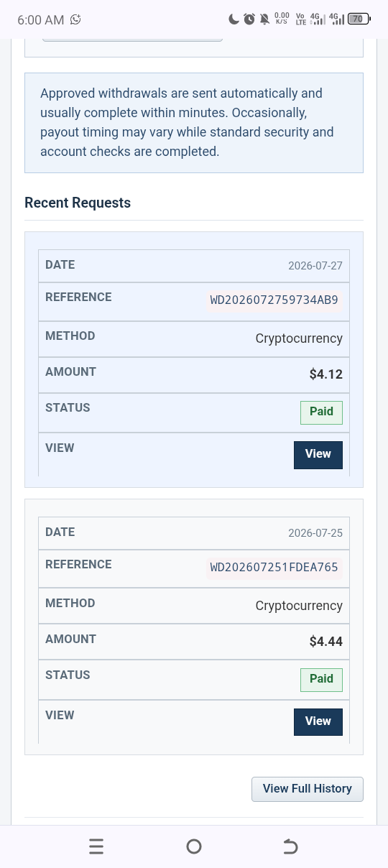Tap the Recent Requests heading
The width and height of the screenshot is (388, 868).
[78, 203]
